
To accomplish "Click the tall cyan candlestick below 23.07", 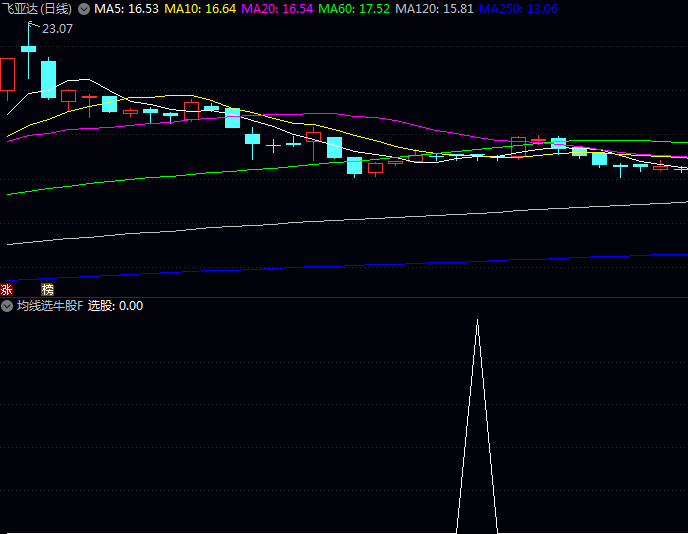I will coord(48,78).
